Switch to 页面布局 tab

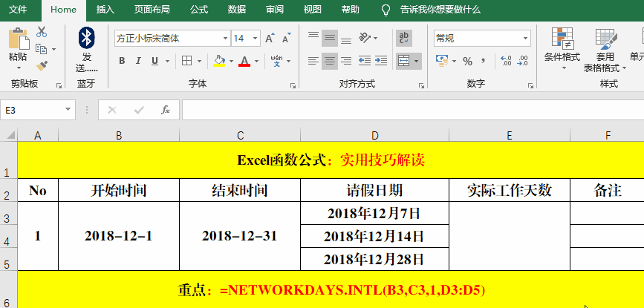pos(152,10)
